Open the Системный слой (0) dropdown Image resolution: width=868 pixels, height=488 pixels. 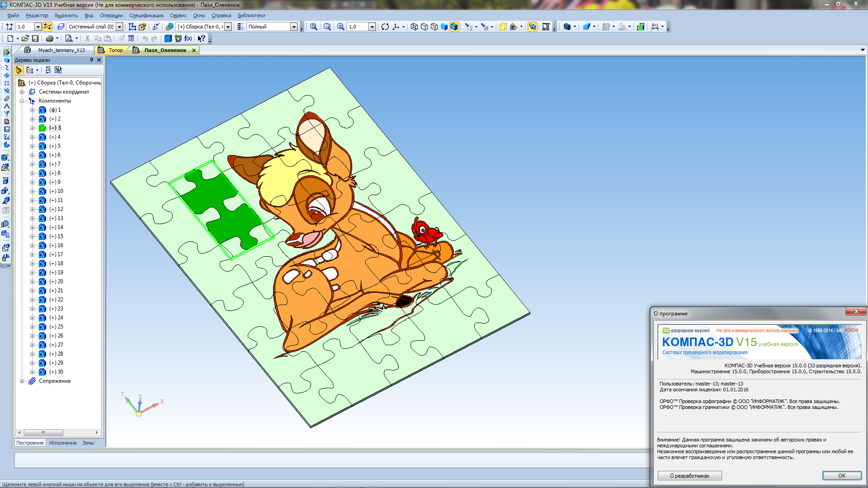pyautogui.click(x=119, y=27)
